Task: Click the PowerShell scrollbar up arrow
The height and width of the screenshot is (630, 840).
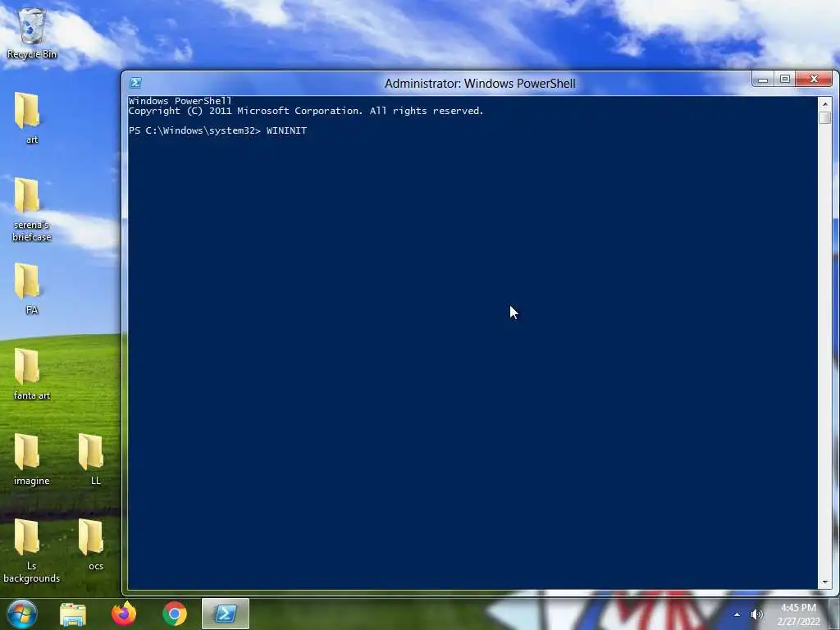Action: click(x=825, y=103)
